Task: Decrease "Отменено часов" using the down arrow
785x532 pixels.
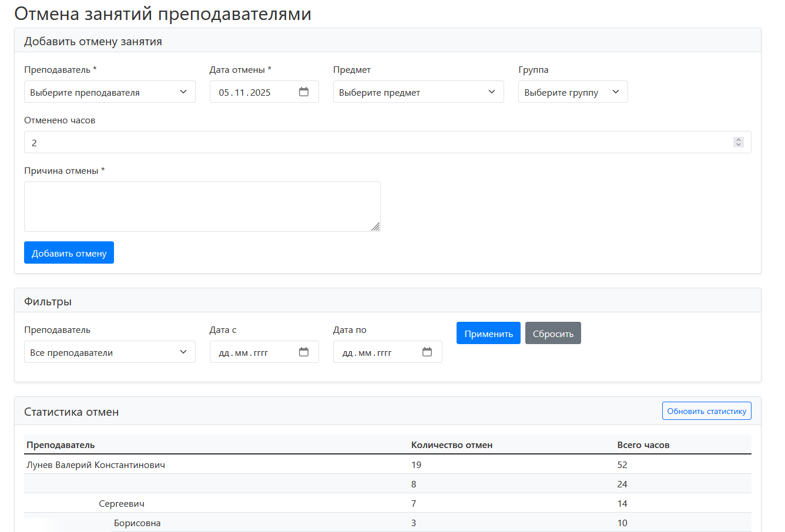Action: coord(738,144)
